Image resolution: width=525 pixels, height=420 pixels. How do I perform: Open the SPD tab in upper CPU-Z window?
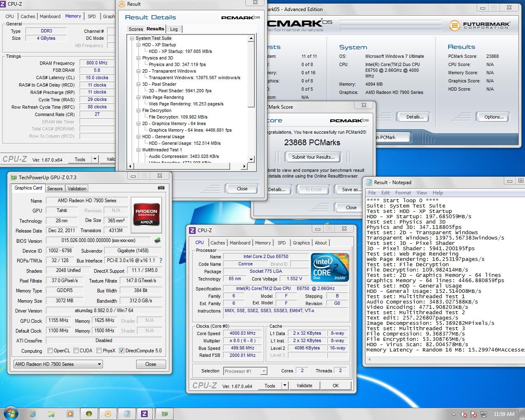point(91,16)
